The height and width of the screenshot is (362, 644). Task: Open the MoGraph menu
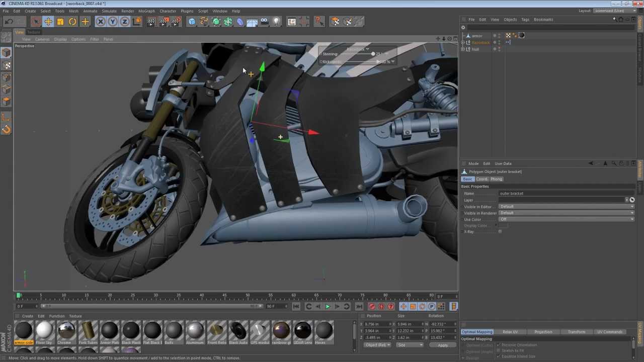point(146,11)
